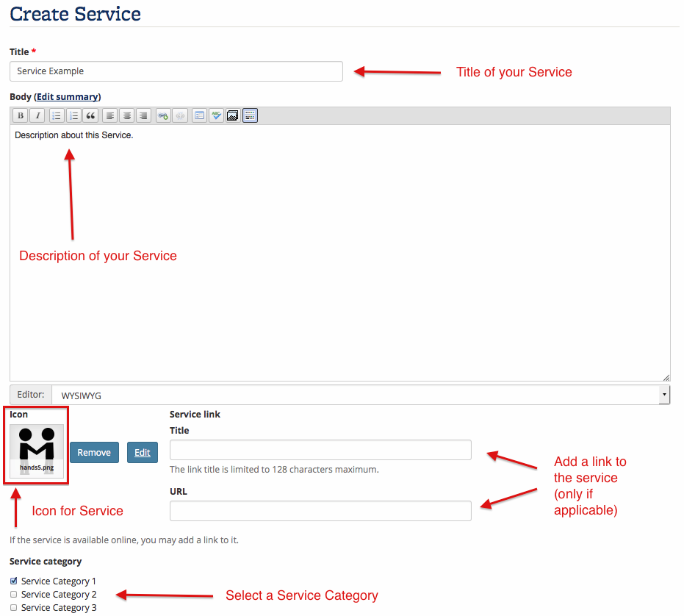Toggle bold formatting in the body editor

(20, 115)
